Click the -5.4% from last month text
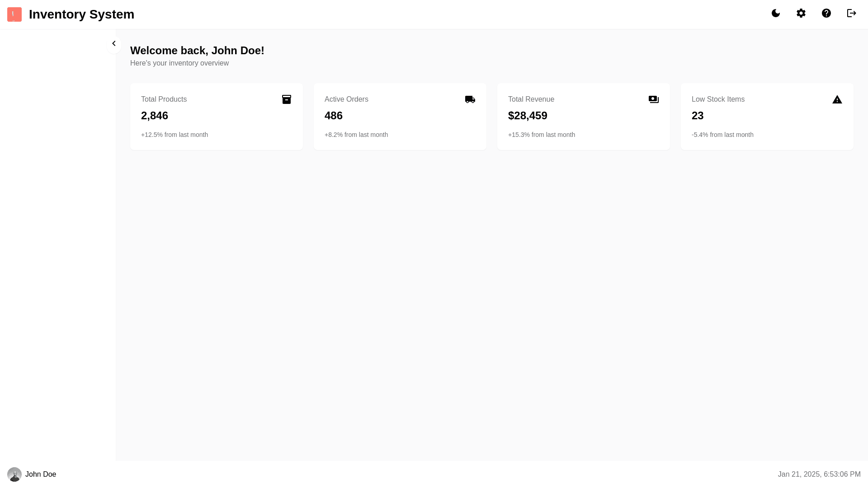Viewport: 868px width, 488px height. [722, 135]
